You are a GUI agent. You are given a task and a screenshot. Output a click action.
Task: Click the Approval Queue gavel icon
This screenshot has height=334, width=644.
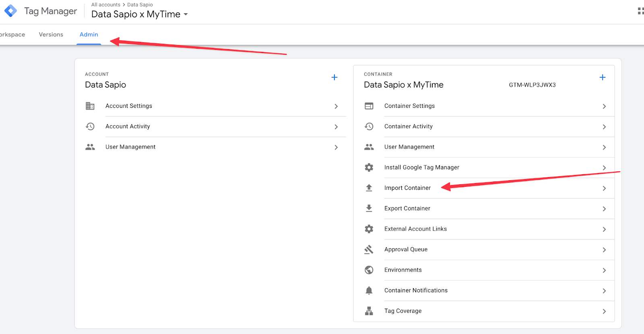[x=369, y=249]
